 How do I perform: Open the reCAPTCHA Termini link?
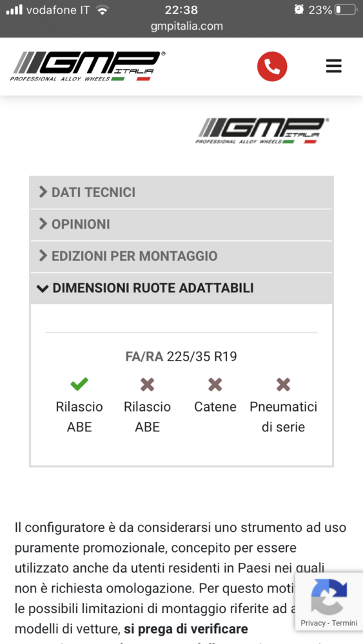tap(344, 623)
